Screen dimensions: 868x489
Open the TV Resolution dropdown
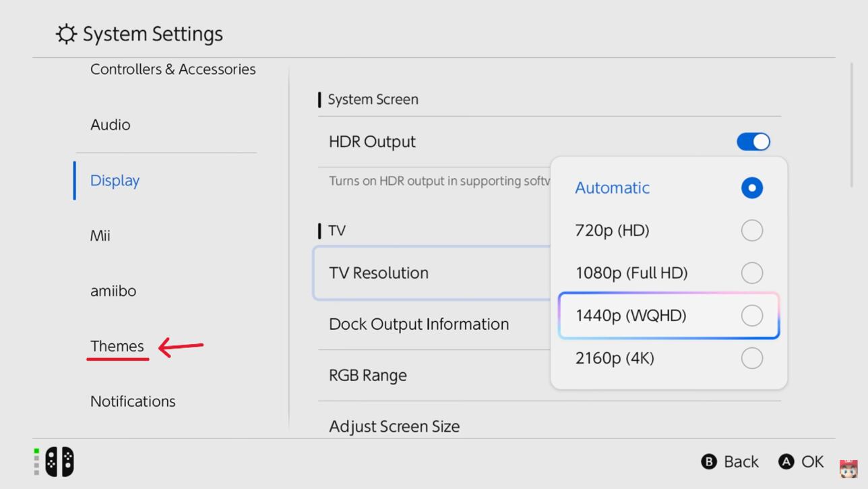click(x=431, y=273)
